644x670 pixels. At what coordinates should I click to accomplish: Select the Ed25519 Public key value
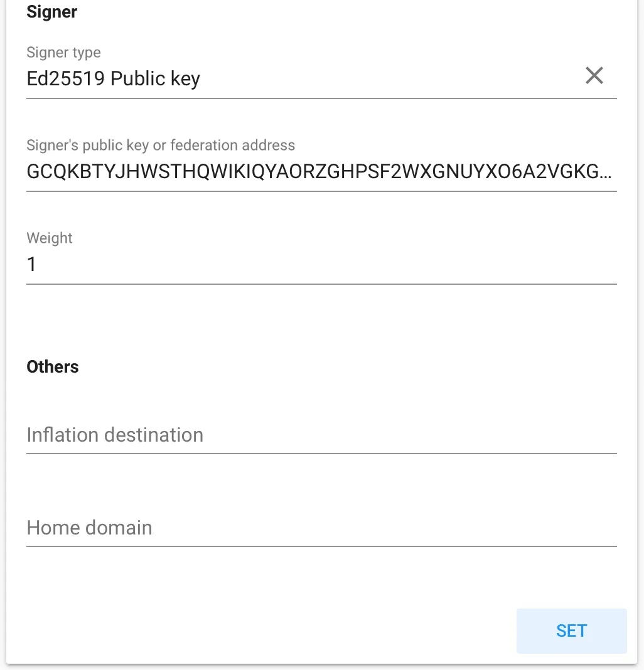click(114, 78)
